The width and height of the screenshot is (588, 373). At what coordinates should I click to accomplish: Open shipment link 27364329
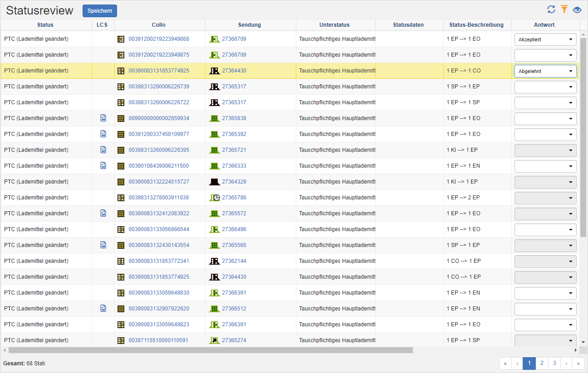(x=234, y=182)
